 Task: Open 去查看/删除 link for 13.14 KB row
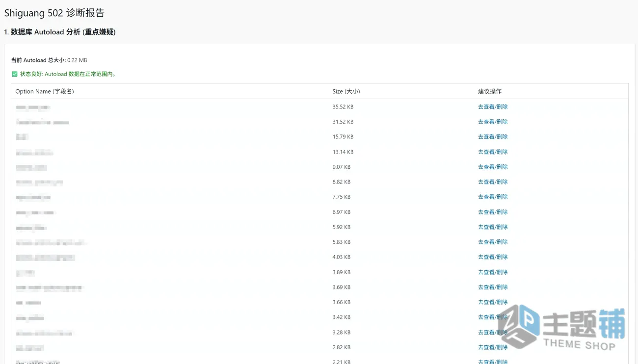(493, 152)
